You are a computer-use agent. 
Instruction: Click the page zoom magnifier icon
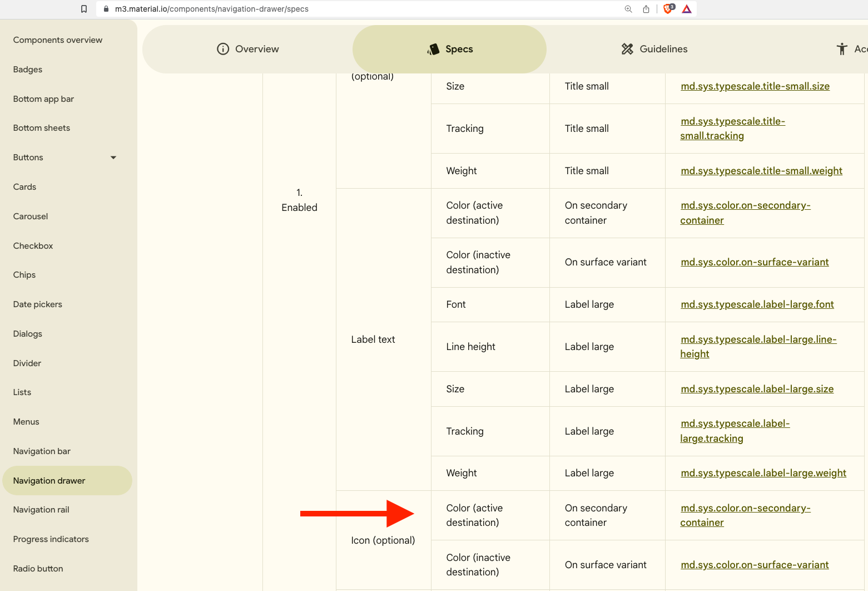click(628, 9)
